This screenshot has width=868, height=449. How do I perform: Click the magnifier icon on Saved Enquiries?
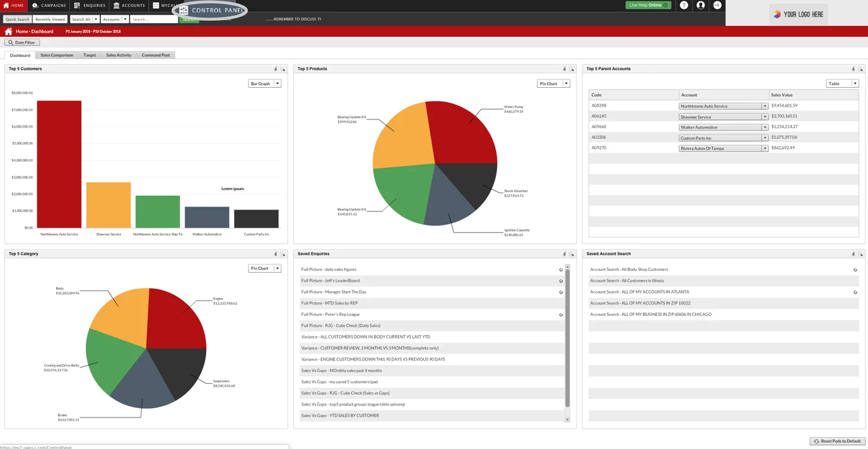(x=572, y=254)
